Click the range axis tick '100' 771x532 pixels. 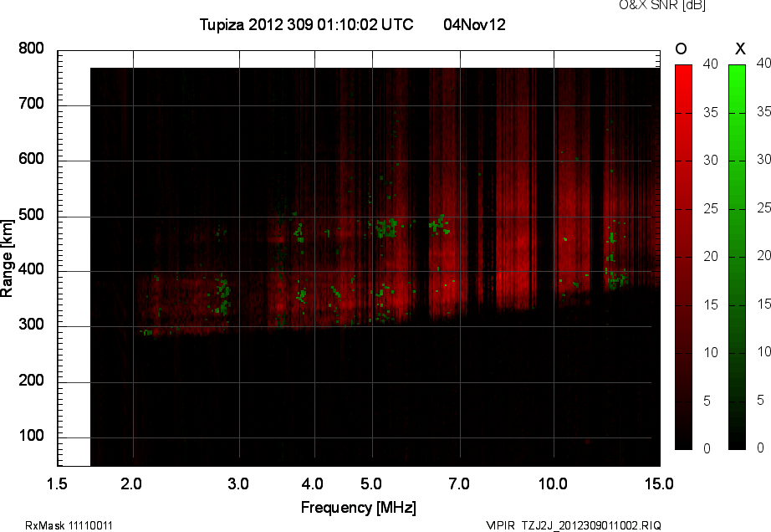point(31,436)
